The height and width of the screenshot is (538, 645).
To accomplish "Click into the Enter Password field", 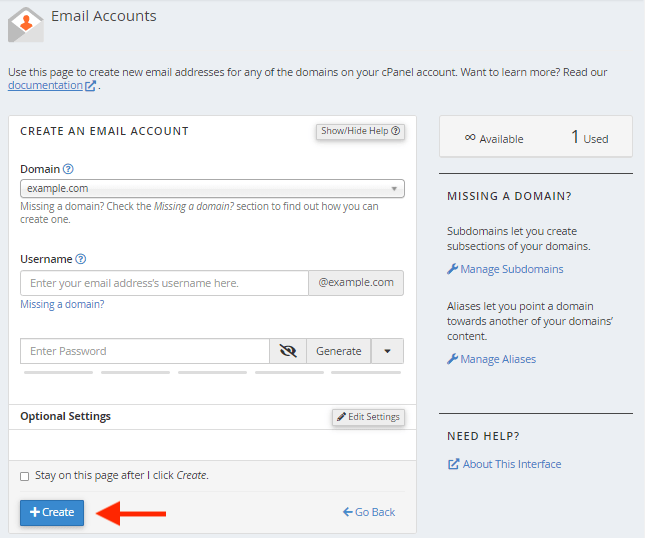I will click(x=144, y=351).
